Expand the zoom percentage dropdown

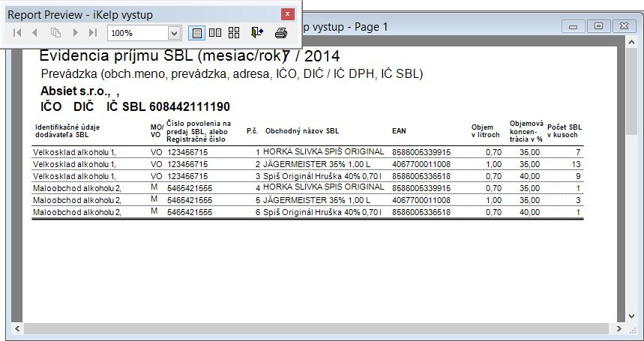tap(175, 33)
